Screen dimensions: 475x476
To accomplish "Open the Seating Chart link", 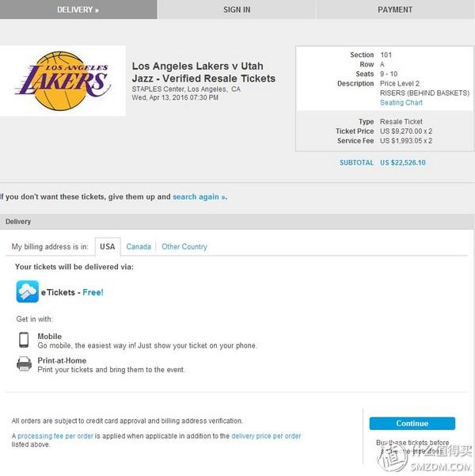I will [401, 103].
